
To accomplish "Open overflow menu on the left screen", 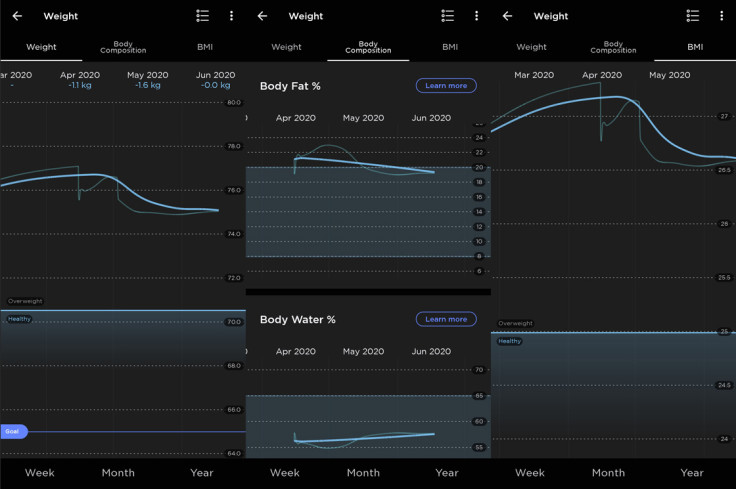I will coord(231,16).
